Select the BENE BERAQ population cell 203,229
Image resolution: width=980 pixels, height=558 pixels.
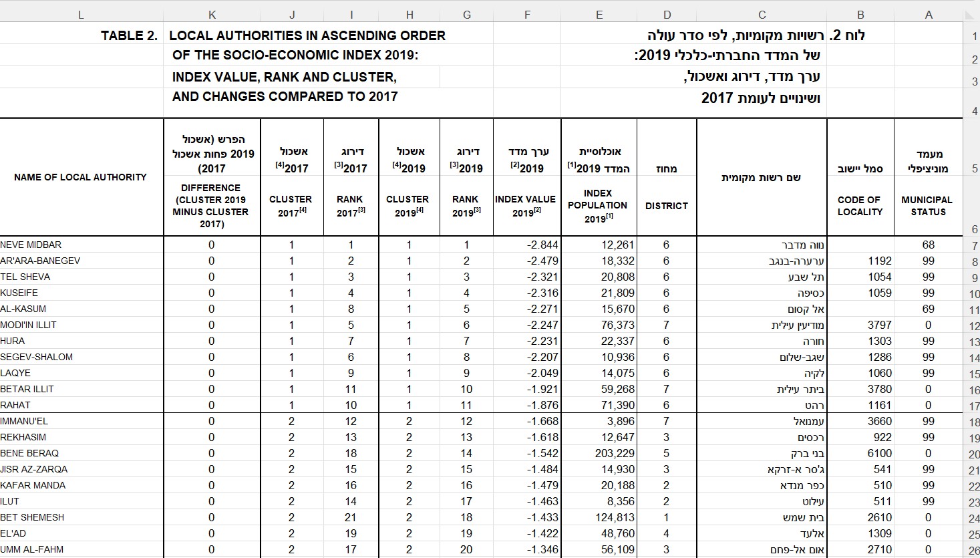coord(599,453)
